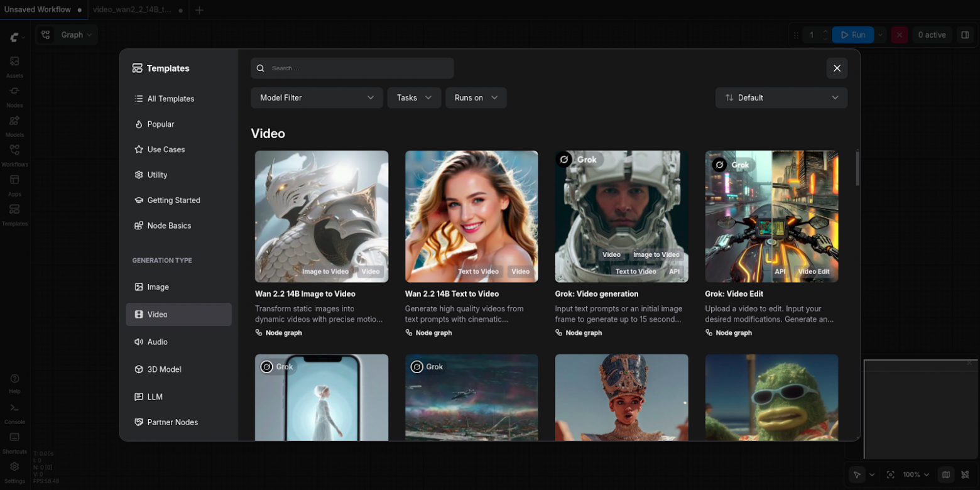The height and width of the screenshot is (490, 980).
Task: Click the blue Run button
Action: pos(852,35)
